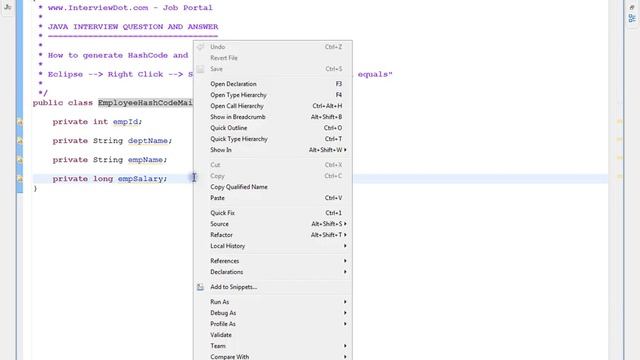The image size is (640, 360).
Task: Expand the Profile As submenu
Action: [272, 324]
